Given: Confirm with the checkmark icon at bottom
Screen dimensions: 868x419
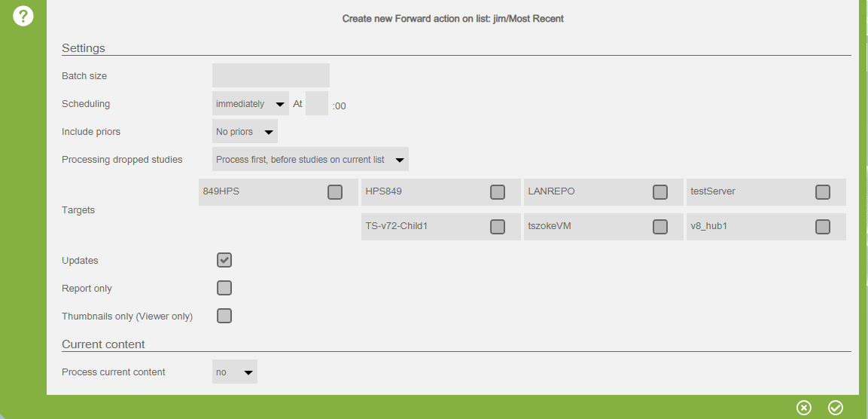Looking at the screenshot, I should [x=836, y=408].
